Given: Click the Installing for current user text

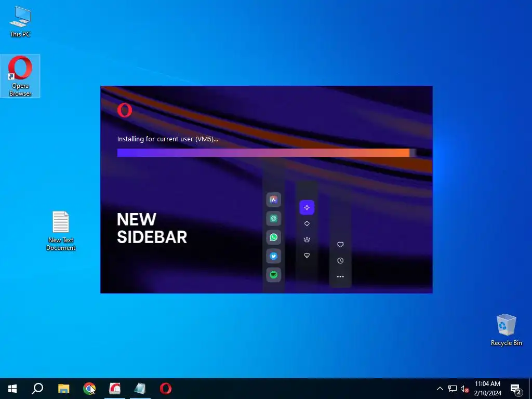Looking at the screenshot, I should click(x=168, y=139).
